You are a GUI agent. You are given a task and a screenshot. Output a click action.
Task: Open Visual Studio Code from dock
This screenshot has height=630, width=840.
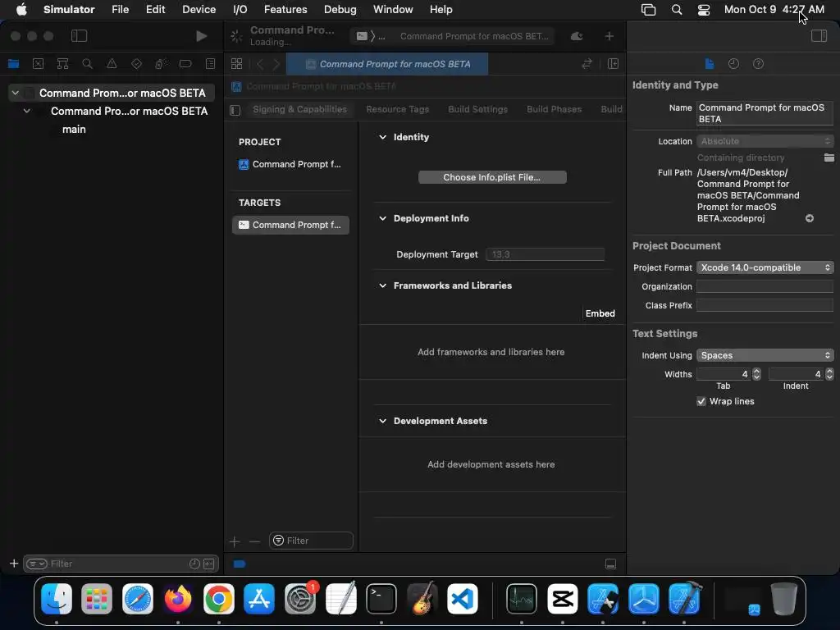(x=463, y=599)
